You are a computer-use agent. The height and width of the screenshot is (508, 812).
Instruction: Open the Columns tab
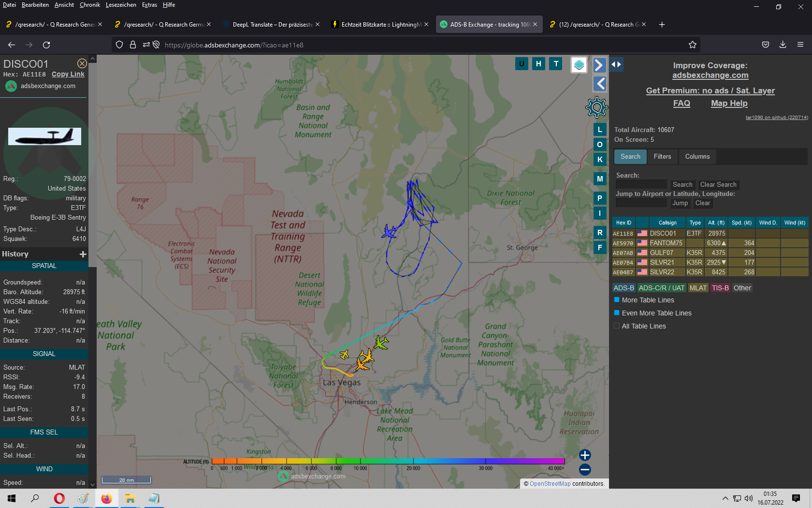pos(697,156)
